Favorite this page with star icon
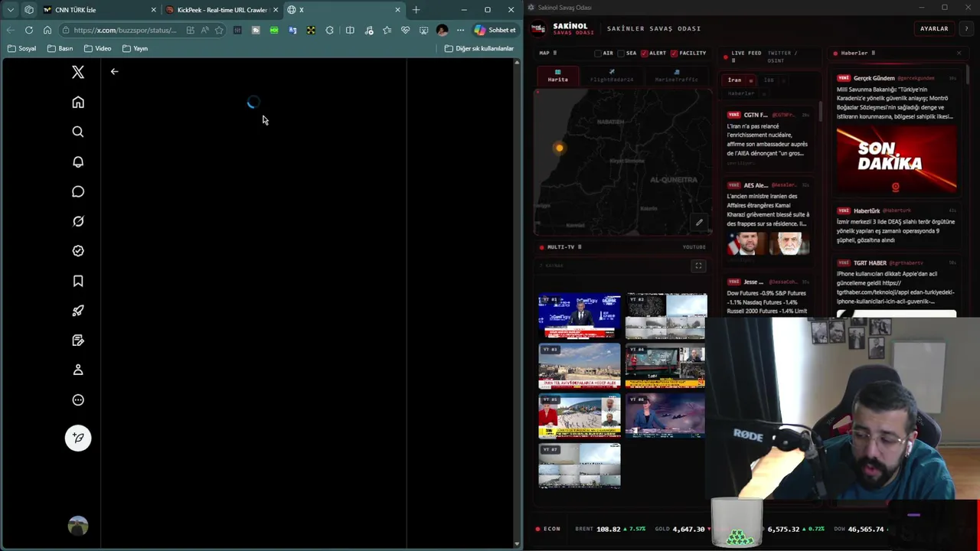This screenshot has width=980, height=551. [x=219, y=30]
